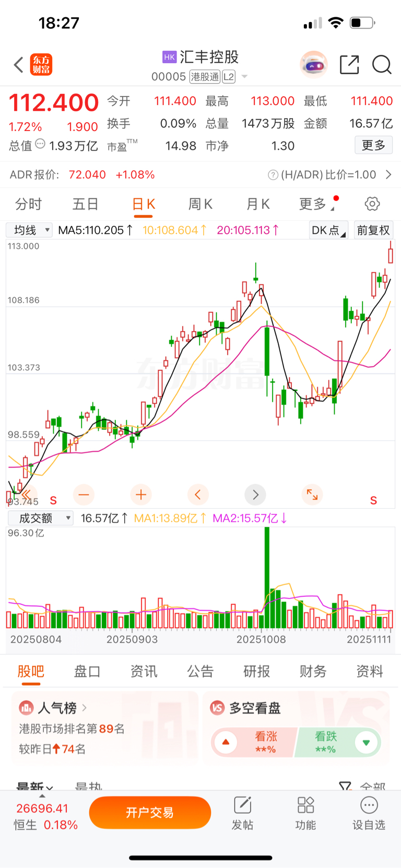Expand 最新 sort dropdown
Viewport: 401px width, 868px height.
coord(34,786)
